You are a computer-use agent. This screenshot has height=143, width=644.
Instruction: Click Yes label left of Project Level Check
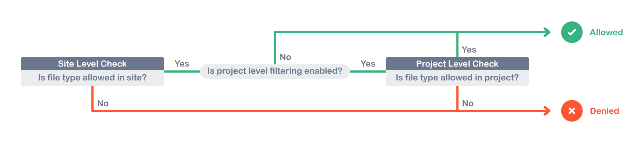(368, 64)
